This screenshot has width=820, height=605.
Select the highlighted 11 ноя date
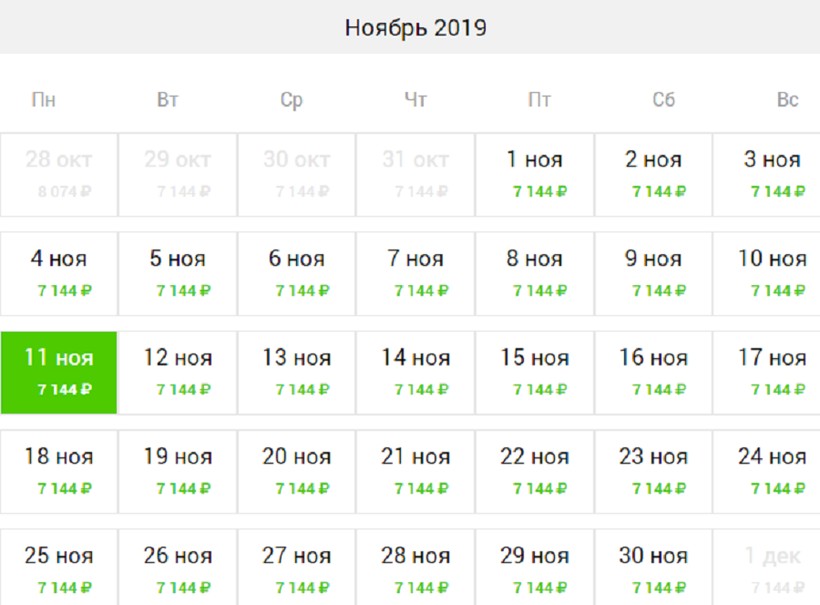(59, 372)
